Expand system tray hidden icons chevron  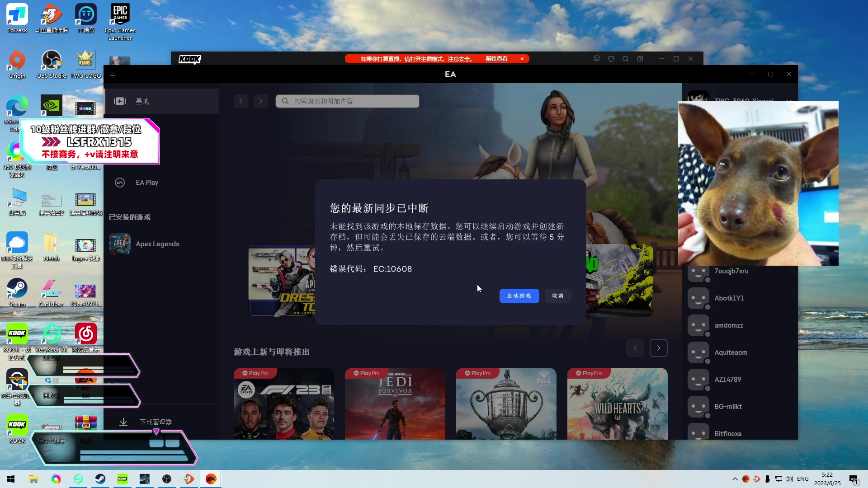[x=735, y=479]
